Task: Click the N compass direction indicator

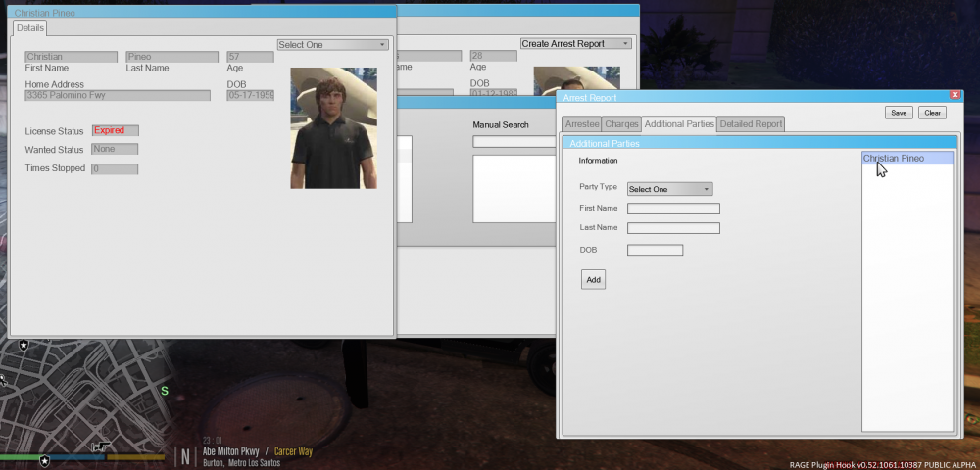Action: [185, 455]
